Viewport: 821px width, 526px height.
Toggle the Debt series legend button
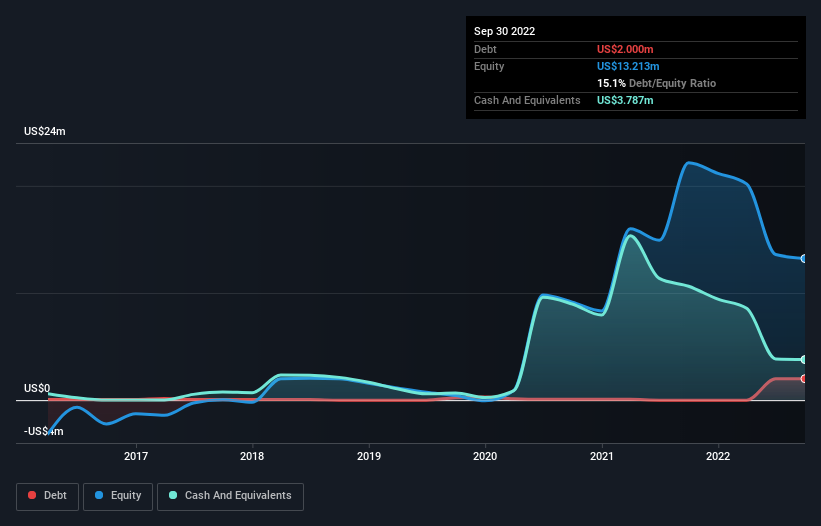coord(47,496)
